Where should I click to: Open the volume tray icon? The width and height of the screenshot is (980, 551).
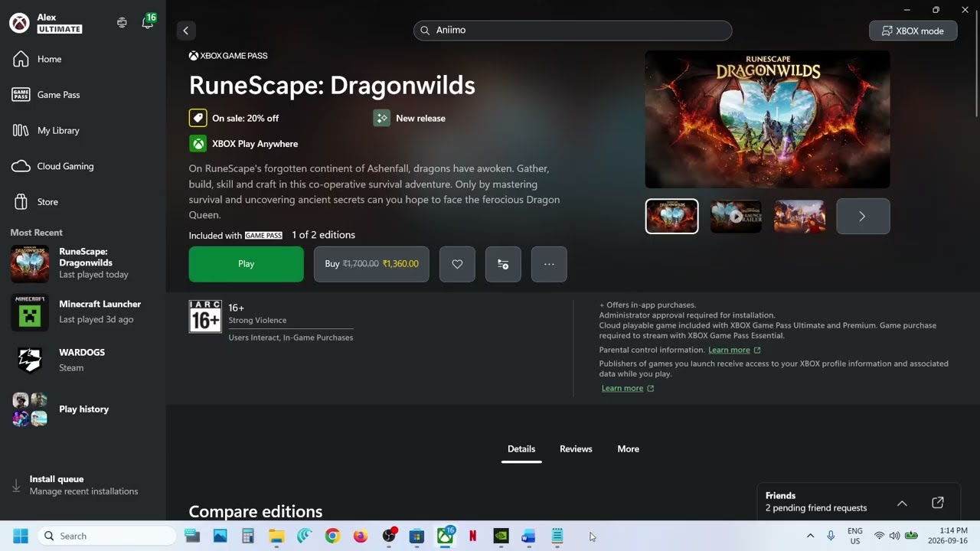894,536
